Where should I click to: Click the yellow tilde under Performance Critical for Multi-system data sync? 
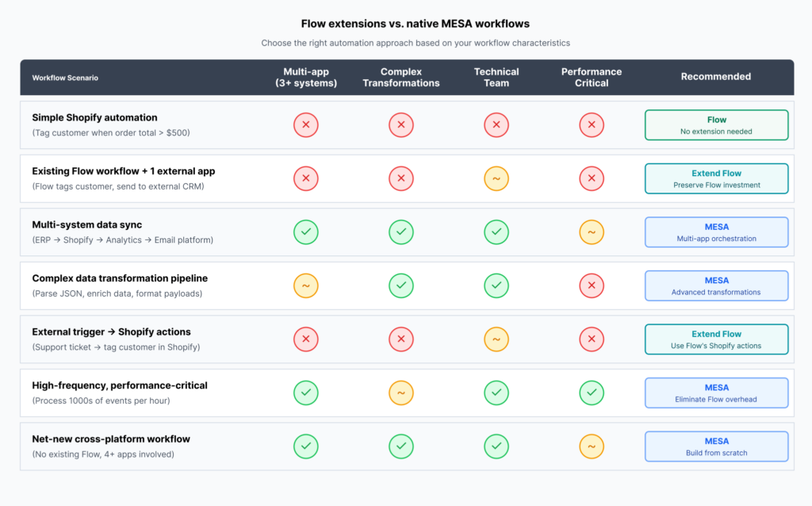(592, 232)
